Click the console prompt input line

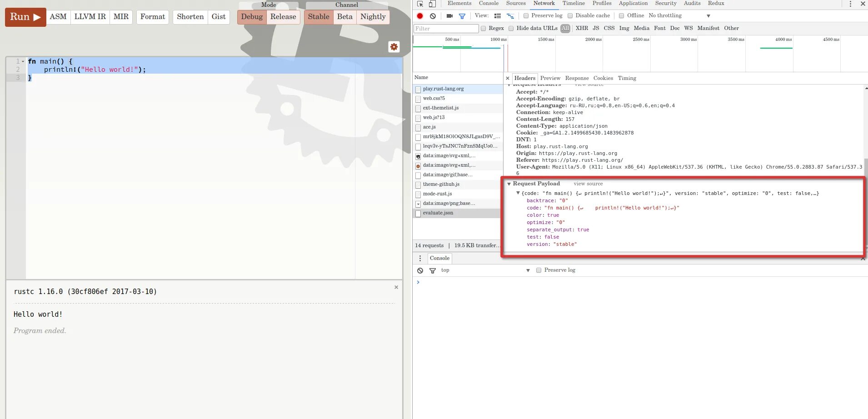(x=640, y=282)
